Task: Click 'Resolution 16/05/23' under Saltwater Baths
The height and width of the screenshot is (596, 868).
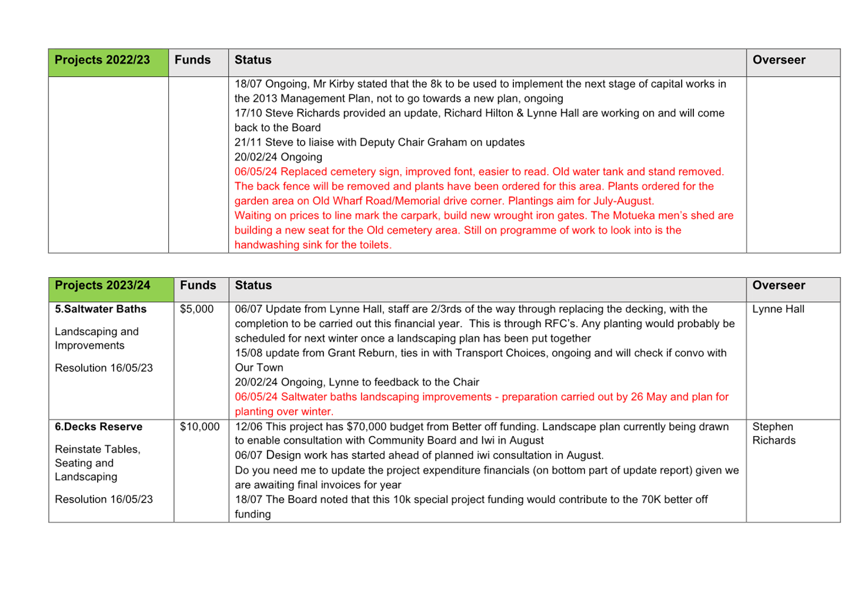Action: [x=104, y=368]
